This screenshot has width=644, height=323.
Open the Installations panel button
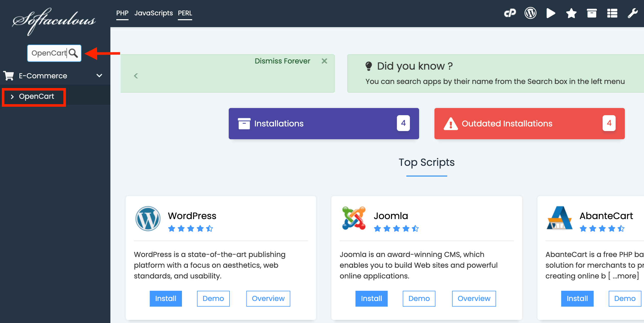(x=324, y=124)
